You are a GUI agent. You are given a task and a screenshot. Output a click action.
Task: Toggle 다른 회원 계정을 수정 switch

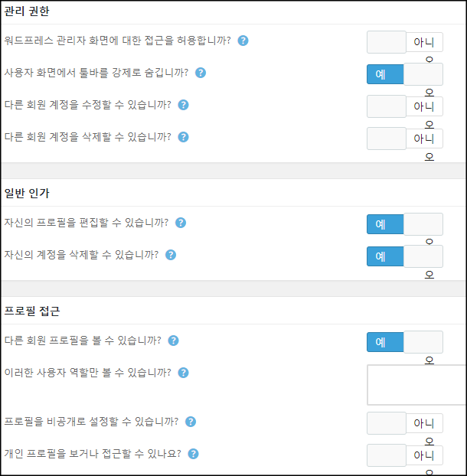[x=405, y=106]
